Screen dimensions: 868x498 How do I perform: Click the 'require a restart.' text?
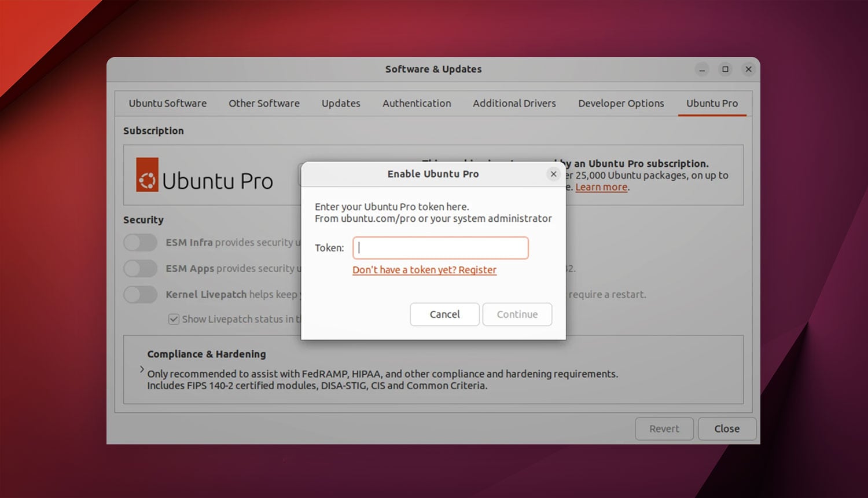click(608, 295)
